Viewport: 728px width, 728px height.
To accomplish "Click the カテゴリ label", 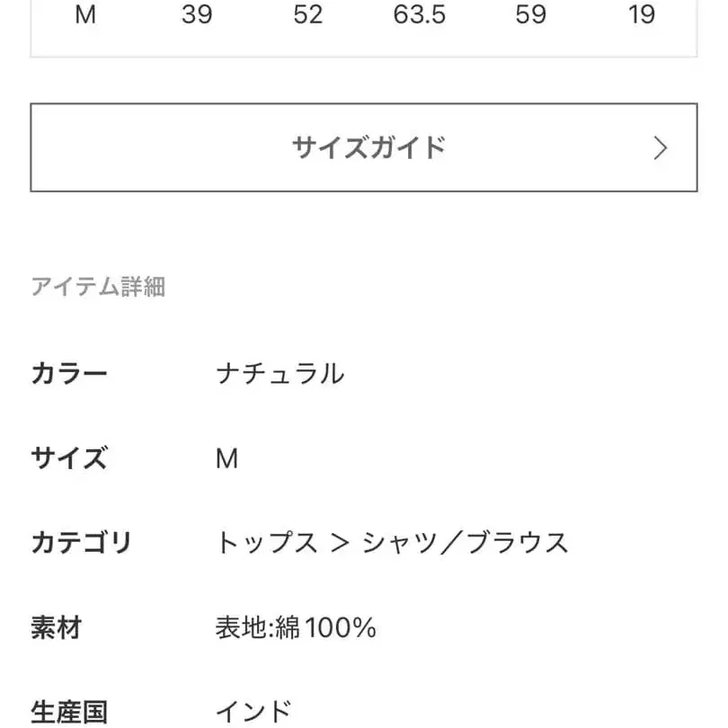I will tap(83, 542).
